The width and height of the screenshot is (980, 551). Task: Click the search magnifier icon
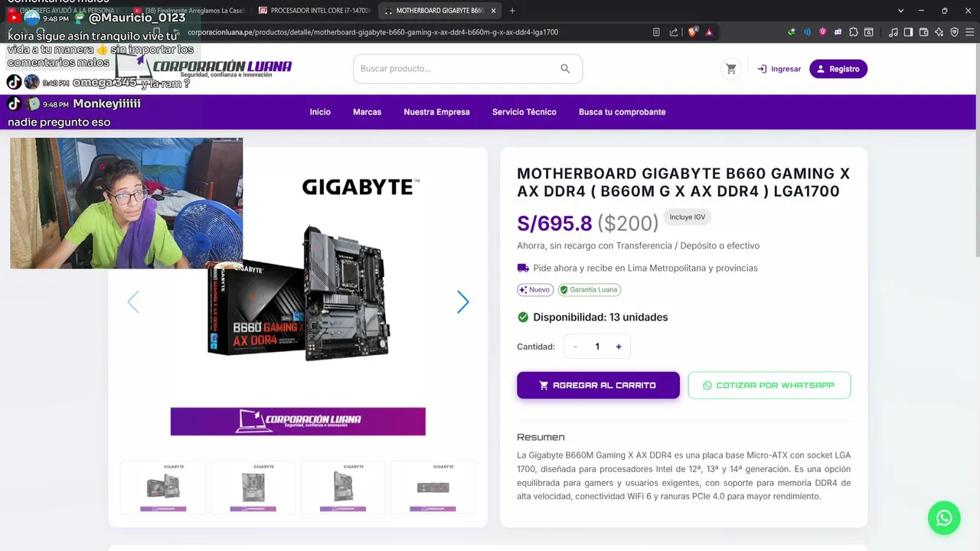(565, 69)
